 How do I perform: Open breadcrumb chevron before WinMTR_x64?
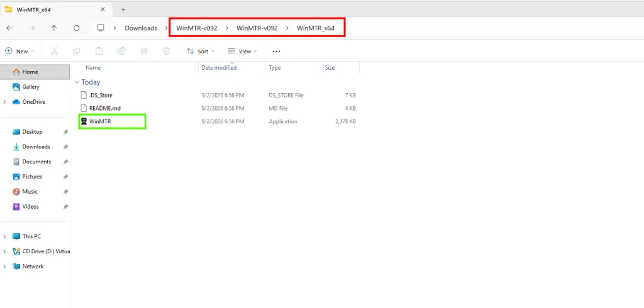tap(287, 28)
